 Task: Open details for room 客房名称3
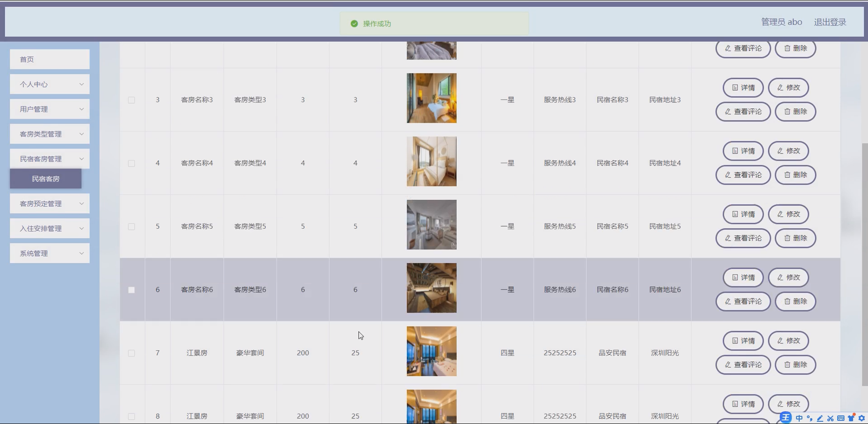(x=743, y=87)
